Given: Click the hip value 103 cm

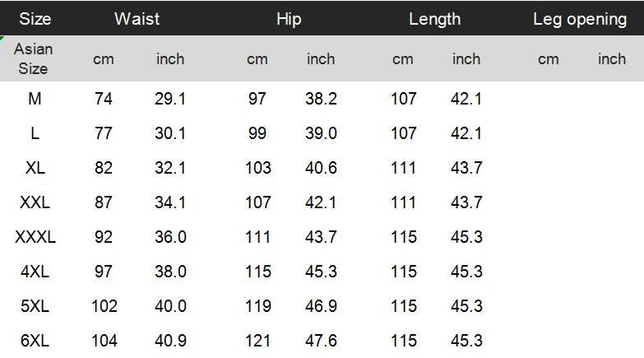Looking at the screenshot, I should tap(257, 169).
